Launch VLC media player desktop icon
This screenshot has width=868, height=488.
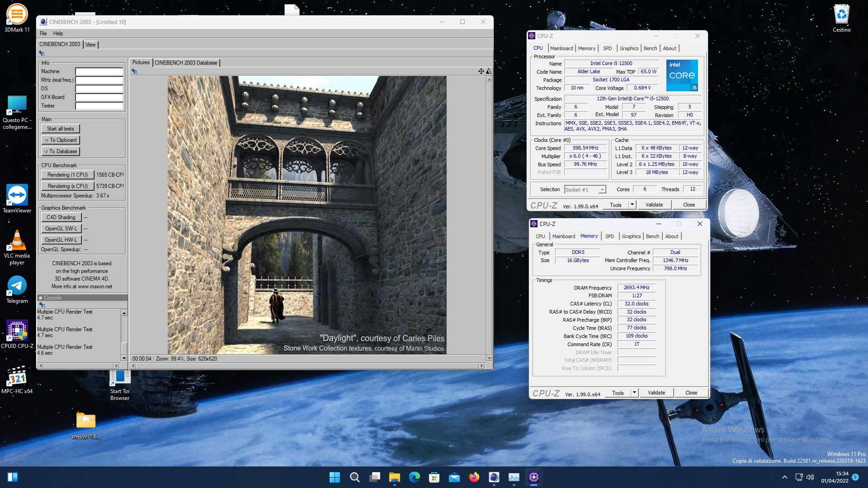pos(17,248)
